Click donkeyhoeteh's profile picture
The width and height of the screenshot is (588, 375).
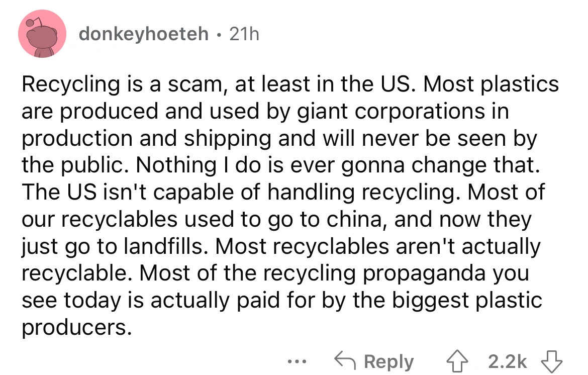pos(42,34)
